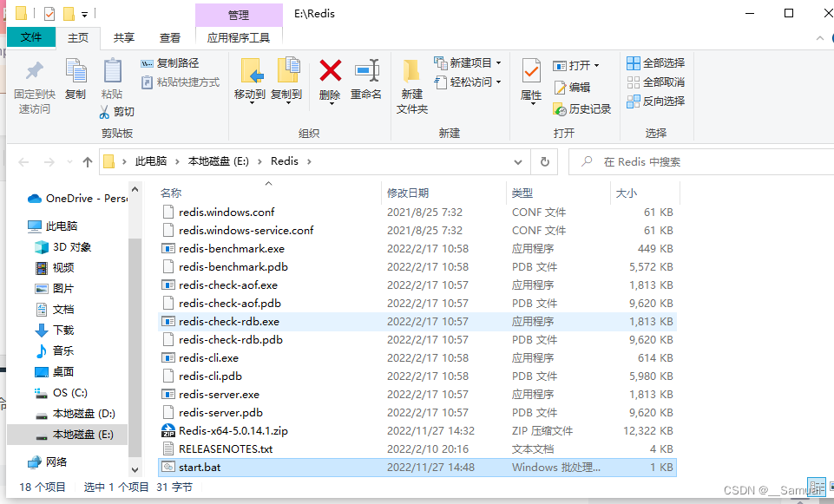Click the red Delete X icon
834x504 pixels.
(x=330, y=71)
